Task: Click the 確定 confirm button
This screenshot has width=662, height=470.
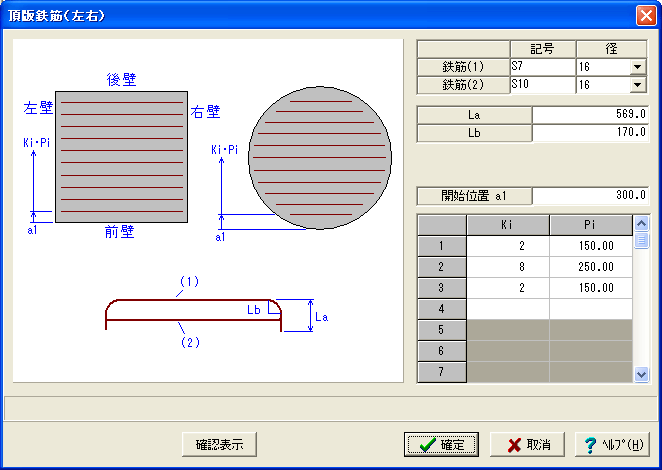Action: tap(441, 444)
